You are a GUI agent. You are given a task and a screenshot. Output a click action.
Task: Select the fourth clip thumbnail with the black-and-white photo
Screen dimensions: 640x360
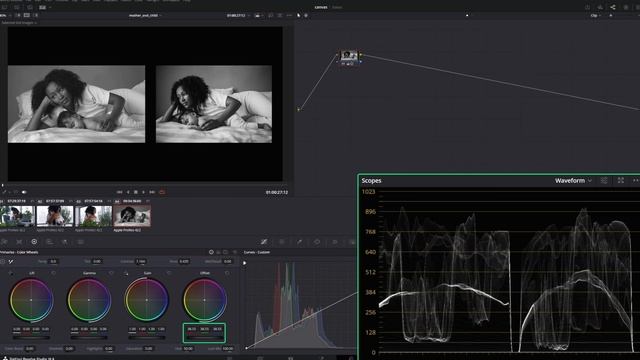(132, 216)
